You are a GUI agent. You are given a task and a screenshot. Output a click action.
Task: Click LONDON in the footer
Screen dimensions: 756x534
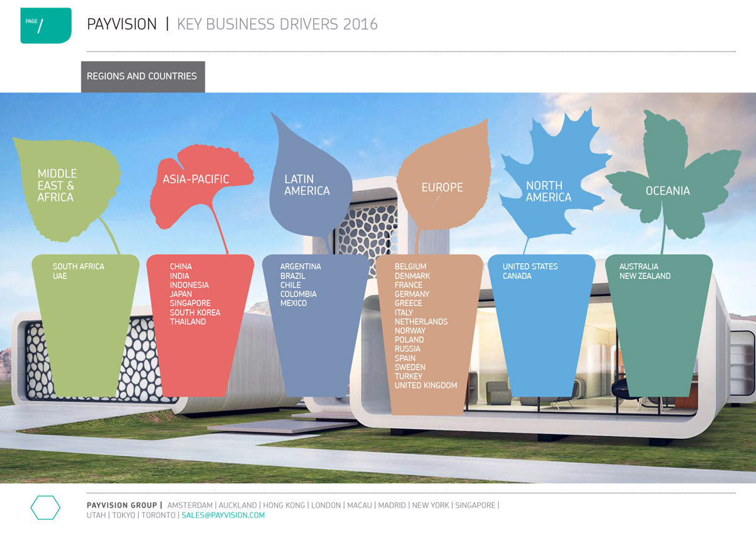pos(326,505)
